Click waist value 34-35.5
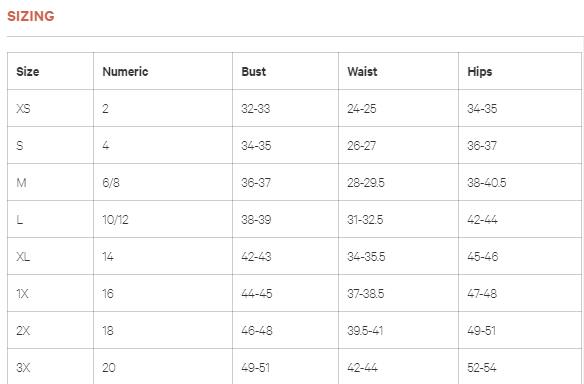 coord(366,257)
